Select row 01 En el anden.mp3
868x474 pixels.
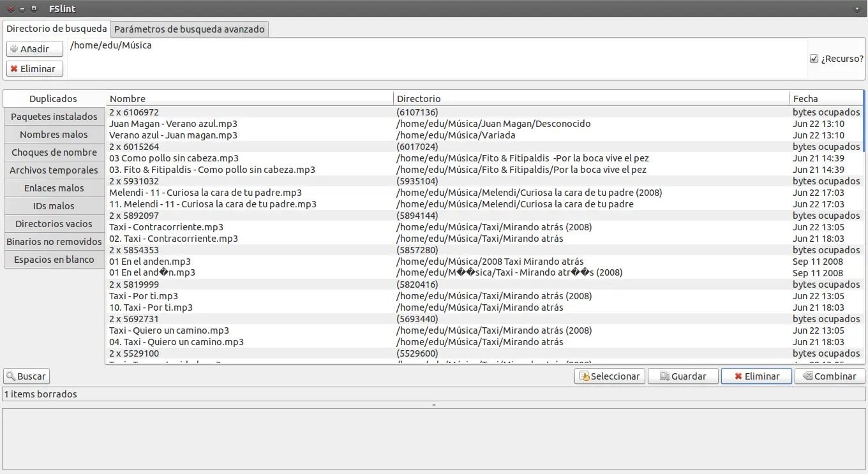tap(484, 262)
